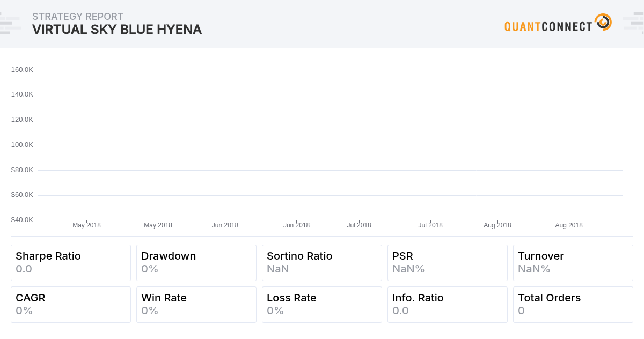This screenshot has height=339, width=644.
Task: Click the Drawdown label
Action: 169,256
